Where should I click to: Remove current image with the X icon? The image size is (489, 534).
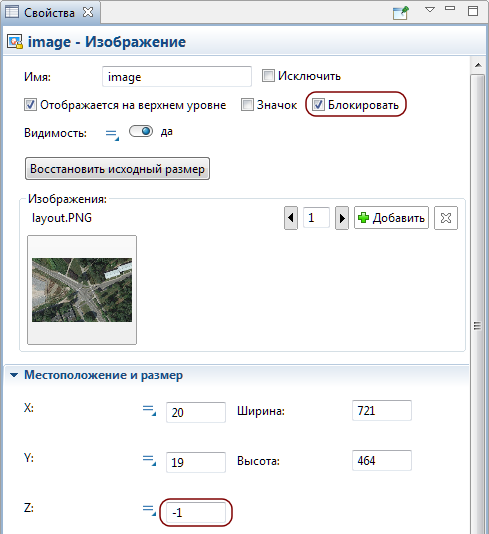pos(446,218)
